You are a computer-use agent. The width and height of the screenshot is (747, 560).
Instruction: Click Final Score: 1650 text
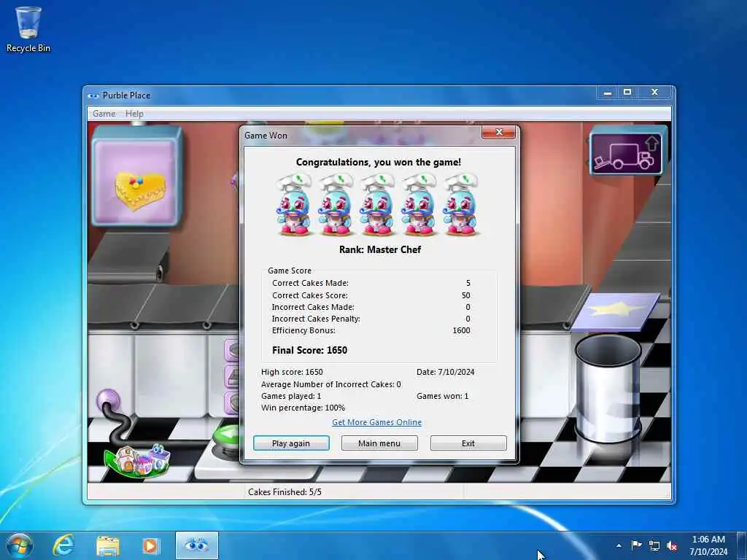[309, 350]
